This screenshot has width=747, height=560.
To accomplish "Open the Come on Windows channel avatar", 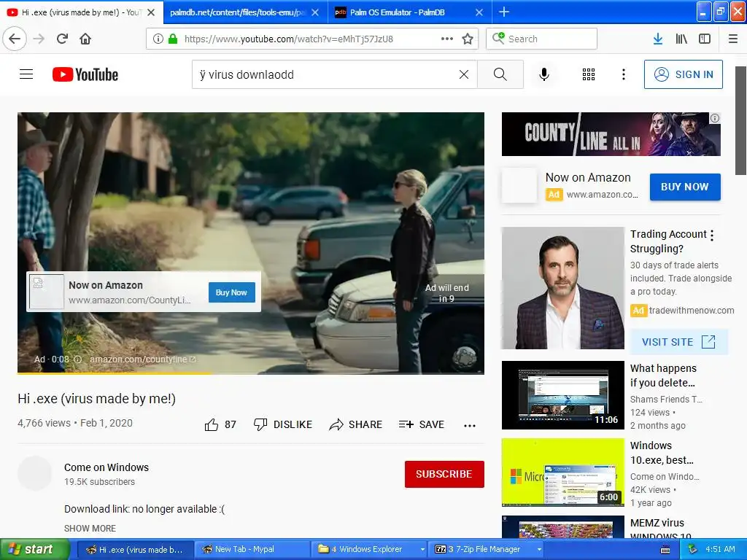I will (34, 473).
